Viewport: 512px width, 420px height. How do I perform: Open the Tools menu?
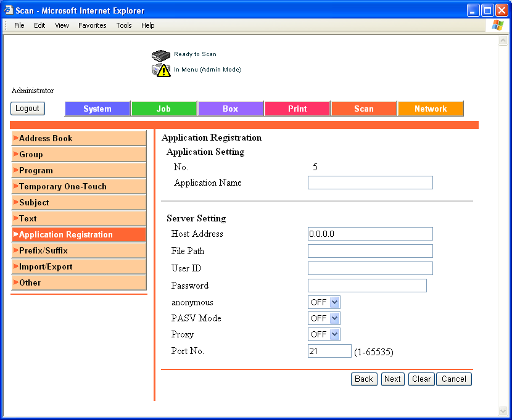click(x=124, y=25)
